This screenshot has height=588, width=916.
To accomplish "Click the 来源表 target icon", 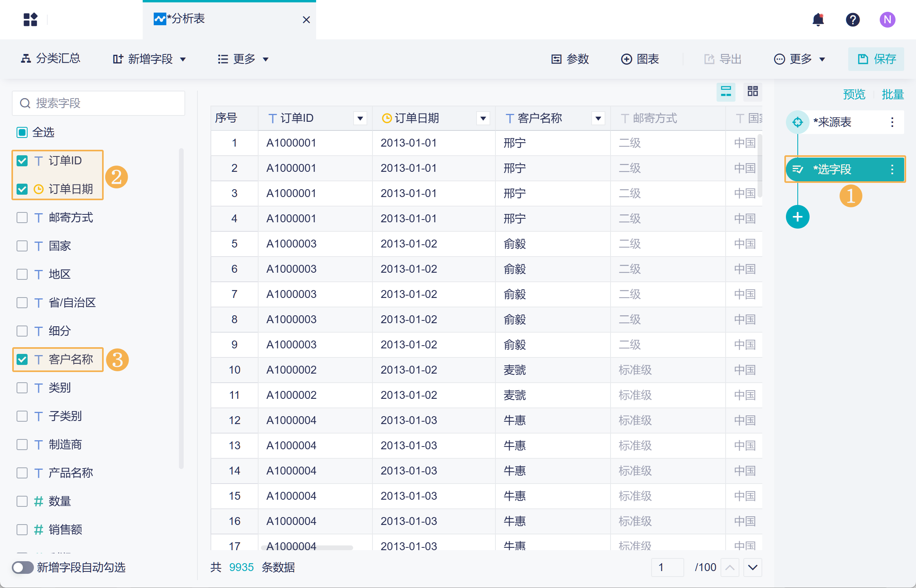I will pos(798,122).
